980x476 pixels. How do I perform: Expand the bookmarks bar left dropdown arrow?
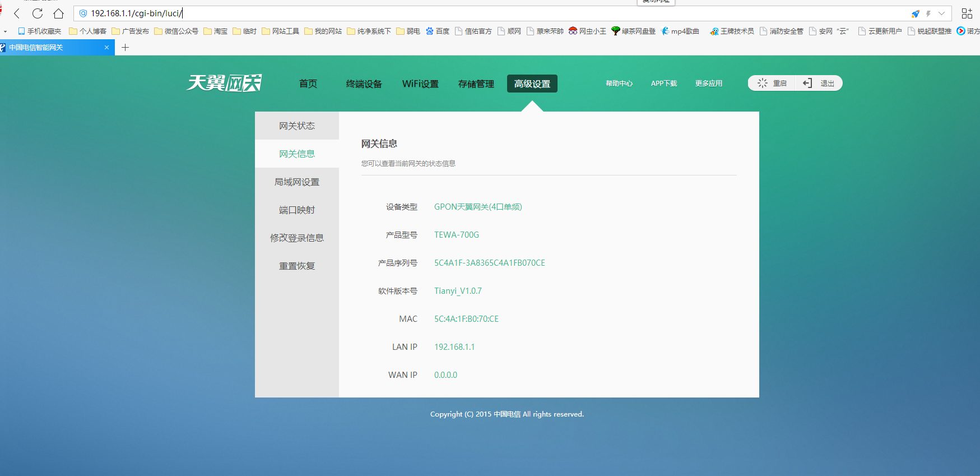(5, 32)
